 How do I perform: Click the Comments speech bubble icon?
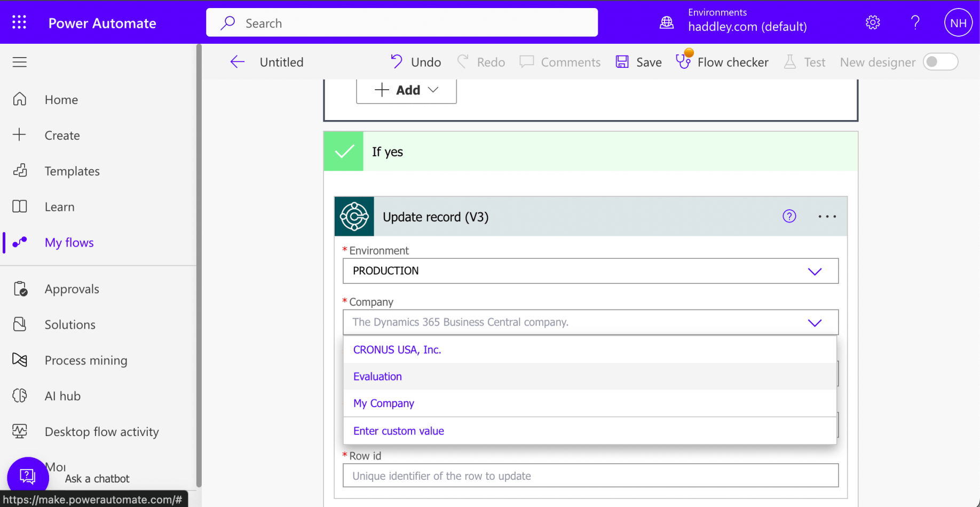click(527, 62)
